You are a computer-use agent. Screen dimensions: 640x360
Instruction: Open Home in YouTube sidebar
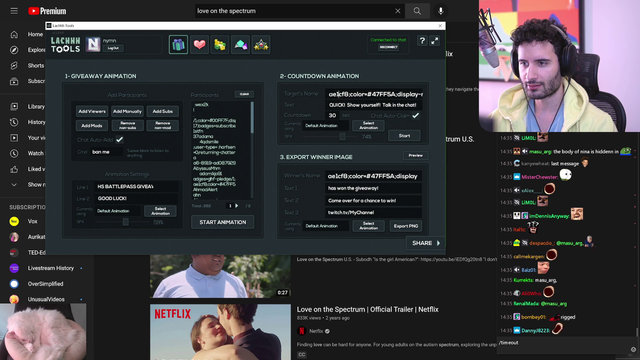[x=27, y=34]
